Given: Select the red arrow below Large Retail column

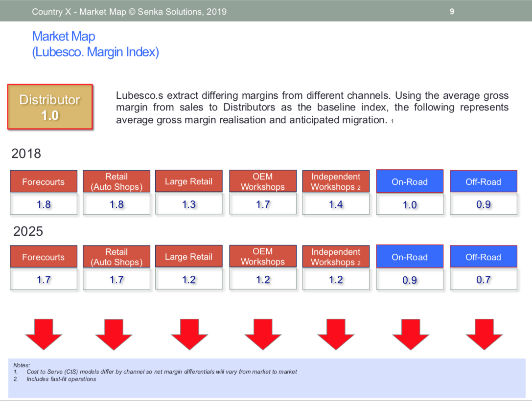Looking at the screenshot, I should pyautogui.click(x=189, y=333).
